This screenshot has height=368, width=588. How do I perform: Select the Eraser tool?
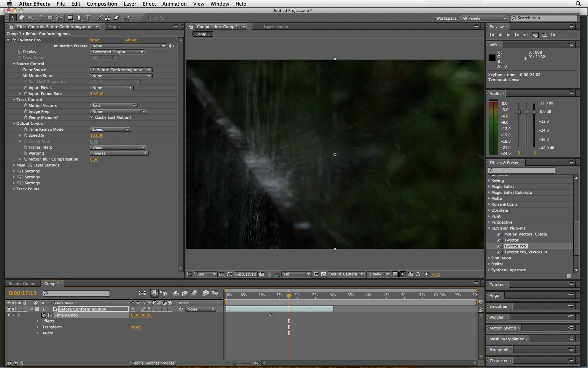pos(117,18)
